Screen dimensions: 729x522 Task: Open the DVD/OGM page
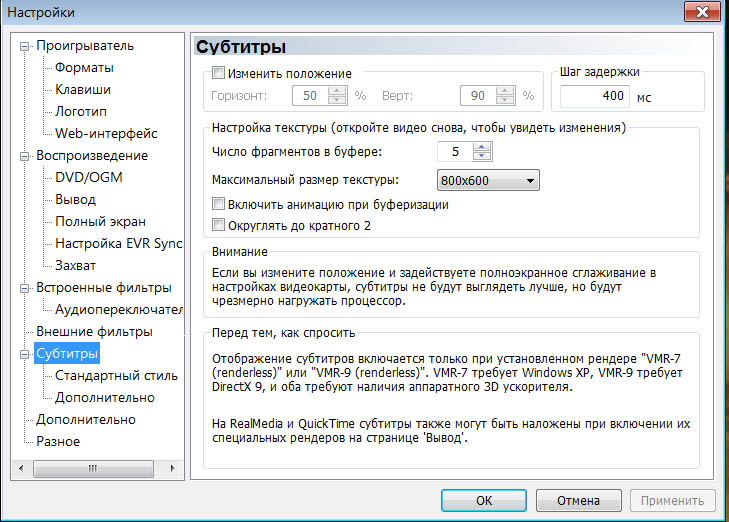(x=89, y=177)
